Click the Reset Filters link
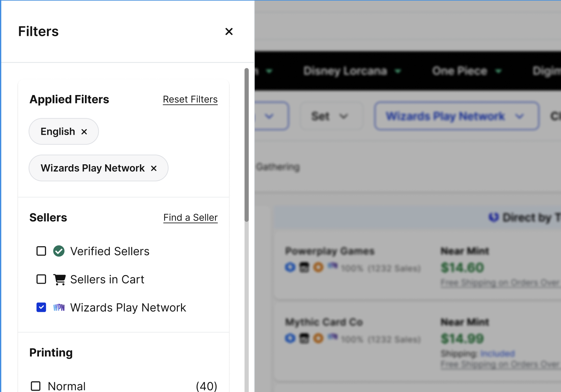Viewport: 561px width, 392px height. 190,100
